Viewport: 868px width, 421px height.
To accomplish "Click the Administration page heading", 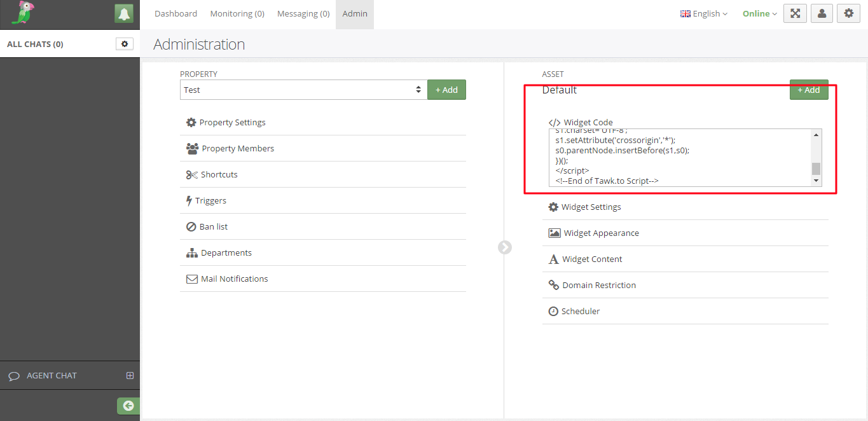I will (199, 45).
